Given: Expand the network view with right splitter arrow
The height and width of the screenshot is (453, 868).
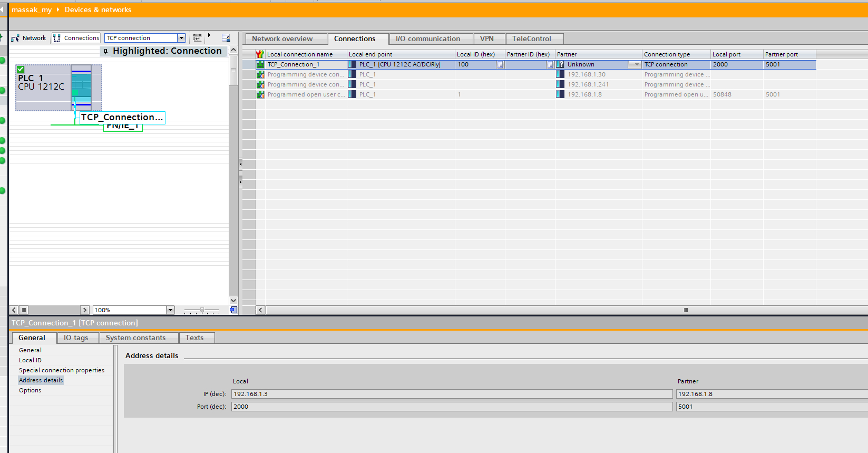Looking at the screenshot, I should point(240,182).
